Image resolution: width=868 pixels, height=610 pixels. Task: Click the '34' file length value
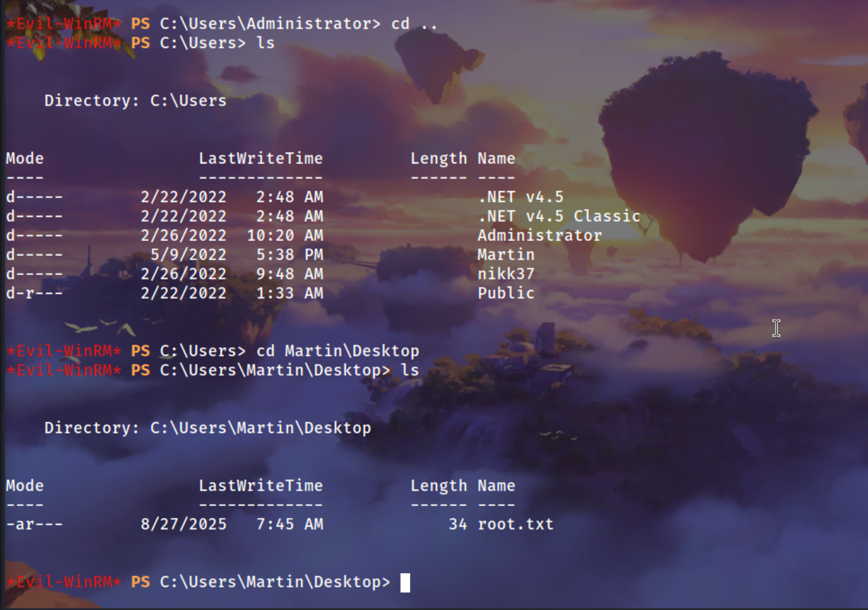click(x=458, y=524)
